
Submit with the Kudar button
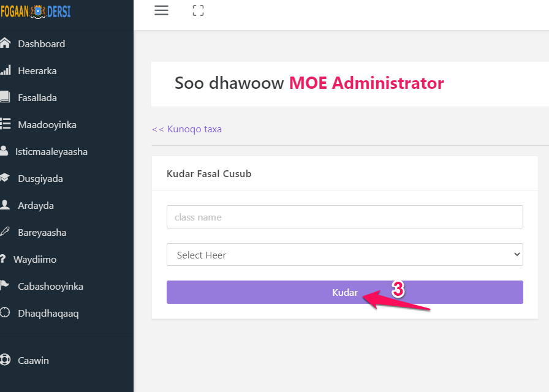(x=345, y=292)
